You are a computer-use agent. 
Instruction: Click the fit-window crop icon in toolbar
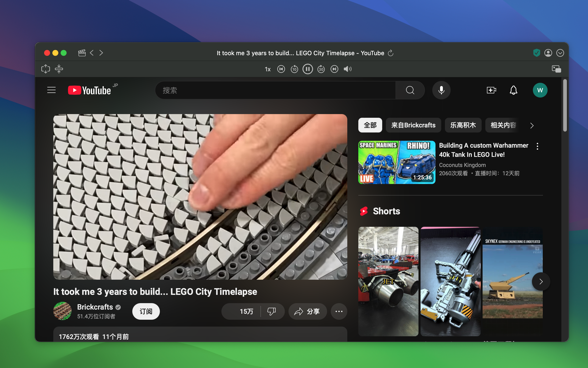[46, 69]
